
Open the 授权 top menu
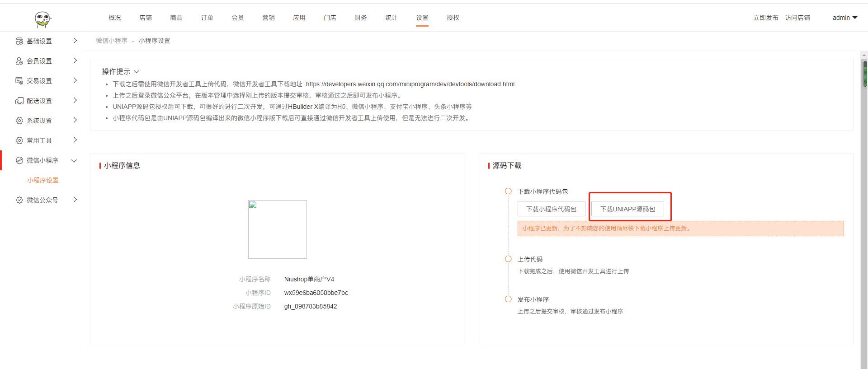pyautogui.click(x=453, y=18)
